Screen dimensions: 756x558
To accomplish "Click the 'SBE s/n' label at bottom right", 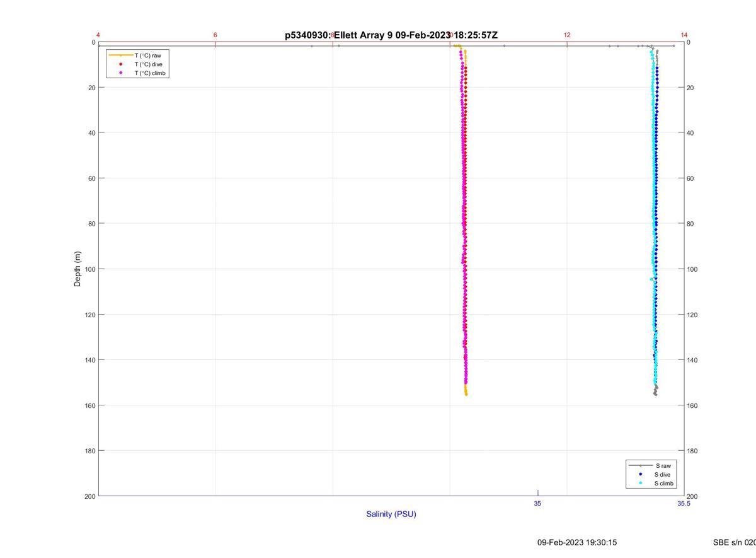I will (x=734, y=542).
